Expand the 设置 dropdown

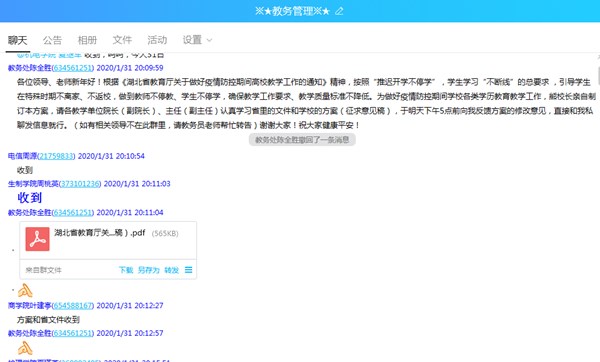(x=197, y=40)
